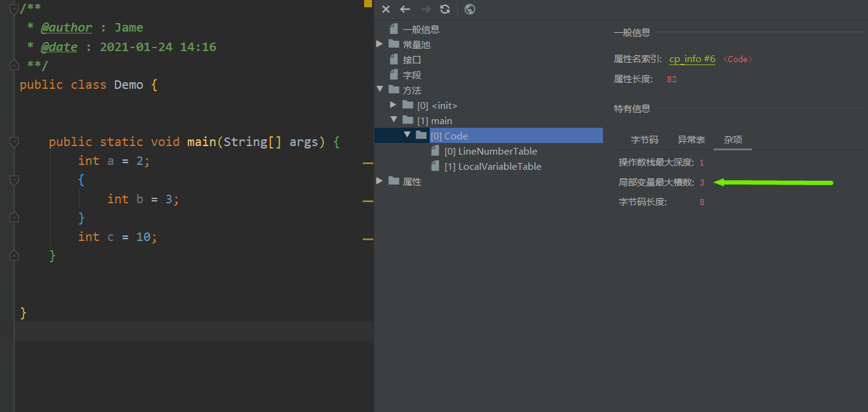Open the globe browser icon
The width and height of the screenshot is (868, 412).
coord(470,9)
